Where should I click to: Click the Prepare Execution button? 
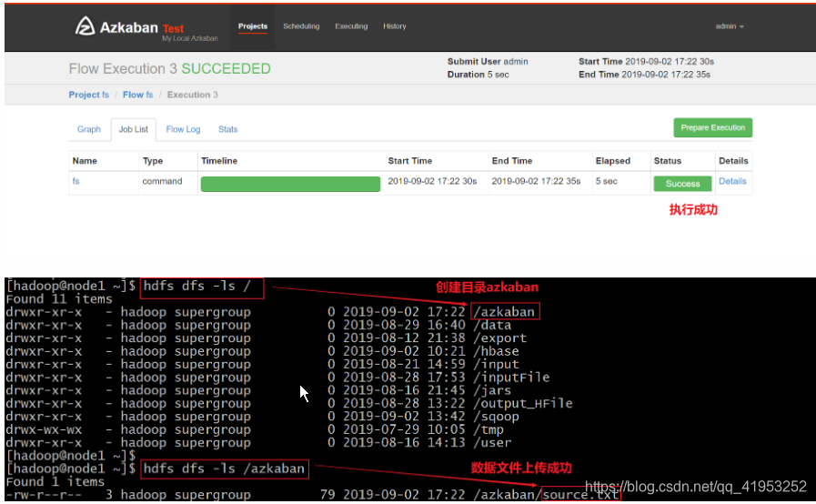713,127
